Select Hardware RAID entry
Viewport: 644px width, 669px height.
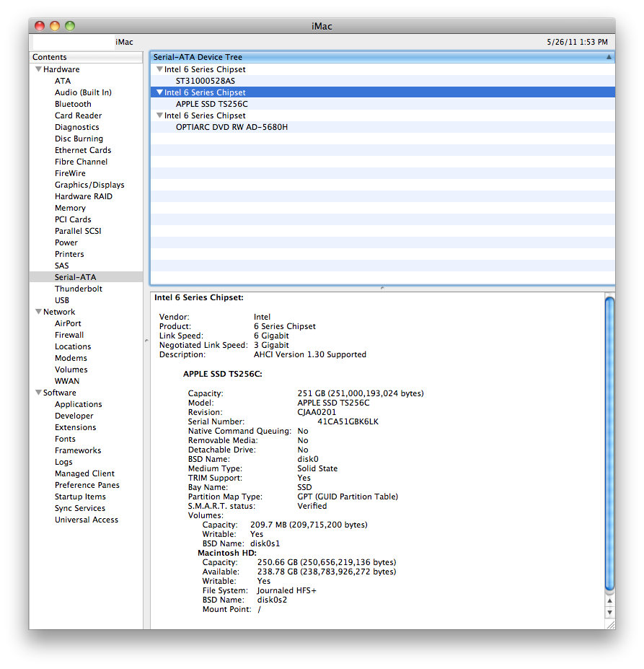[84, 196]
